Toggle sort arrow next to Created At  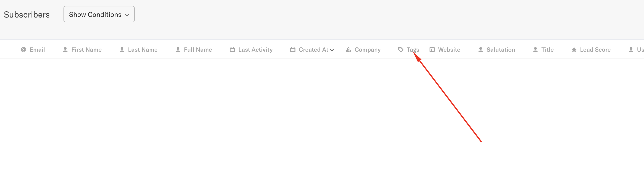coord(332,50)
